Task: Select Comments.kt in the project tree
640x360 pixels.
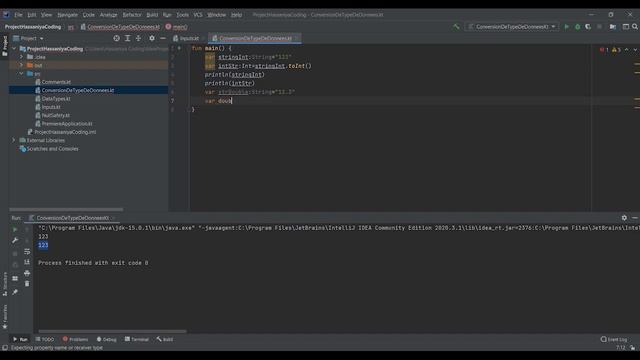Action: tap(56, 82)
